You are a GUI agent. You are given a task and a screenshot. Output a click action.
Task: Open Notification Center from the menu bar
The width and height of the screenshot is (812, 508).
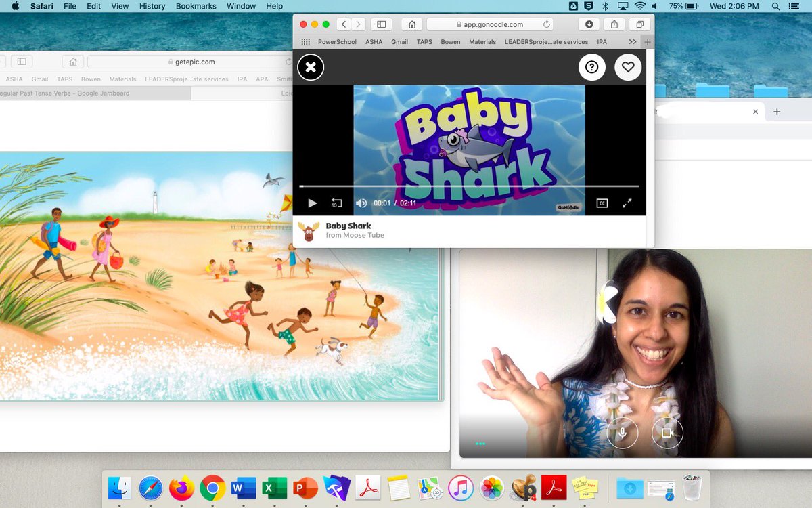796,6
